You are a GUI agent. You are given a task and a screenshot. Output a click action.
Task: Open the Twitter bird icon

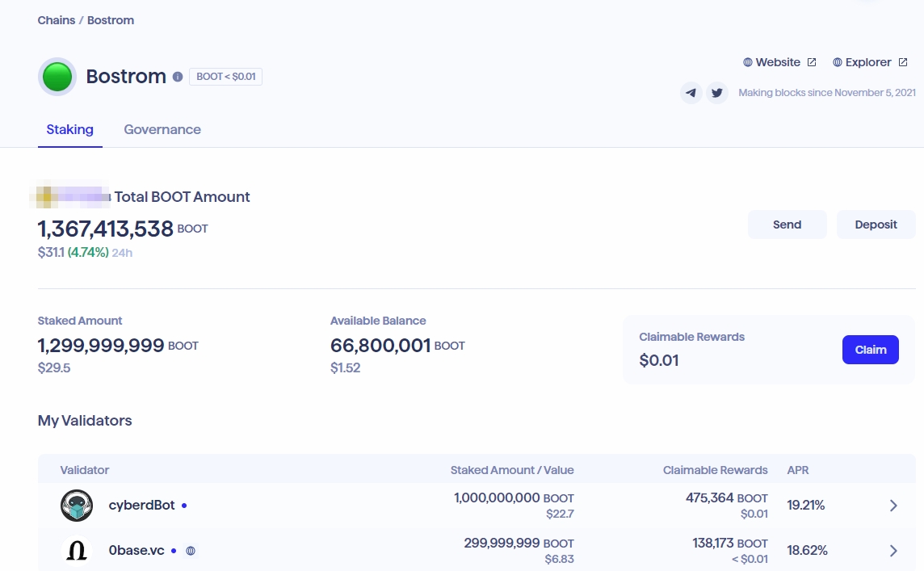pyautogui.click(x=717, y=93)
